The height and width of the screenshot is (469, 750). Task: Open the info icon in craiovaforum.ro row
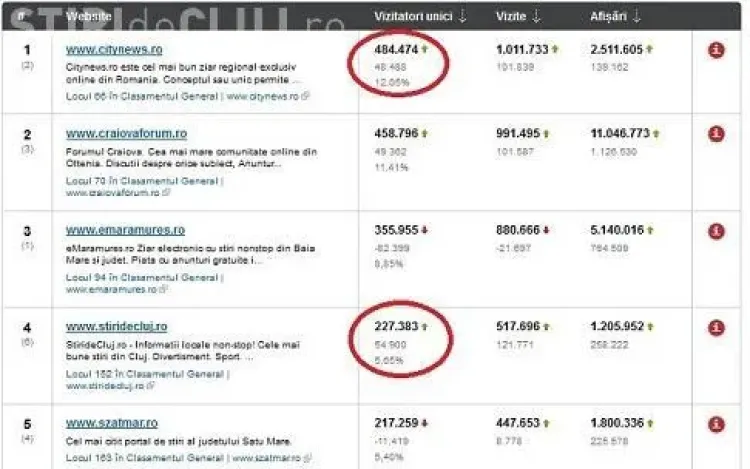[x=716, y=134]
